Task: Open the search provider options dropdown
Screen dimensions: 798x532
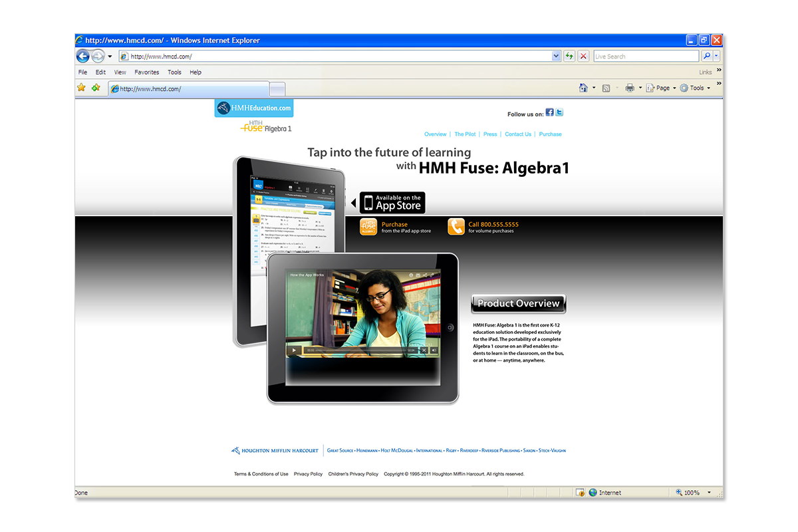Action: coord(717,57)
